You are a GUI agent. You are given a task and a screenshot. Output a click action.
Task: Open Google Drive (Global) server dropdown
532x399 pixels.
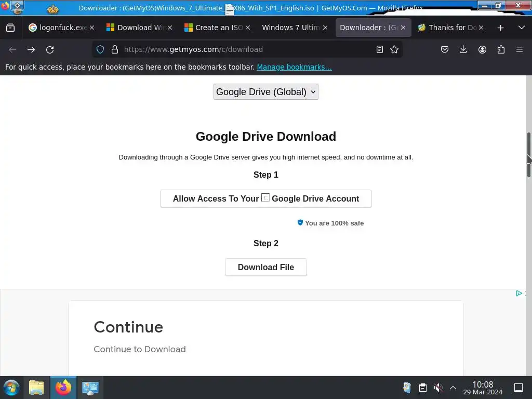click(265, 91)
